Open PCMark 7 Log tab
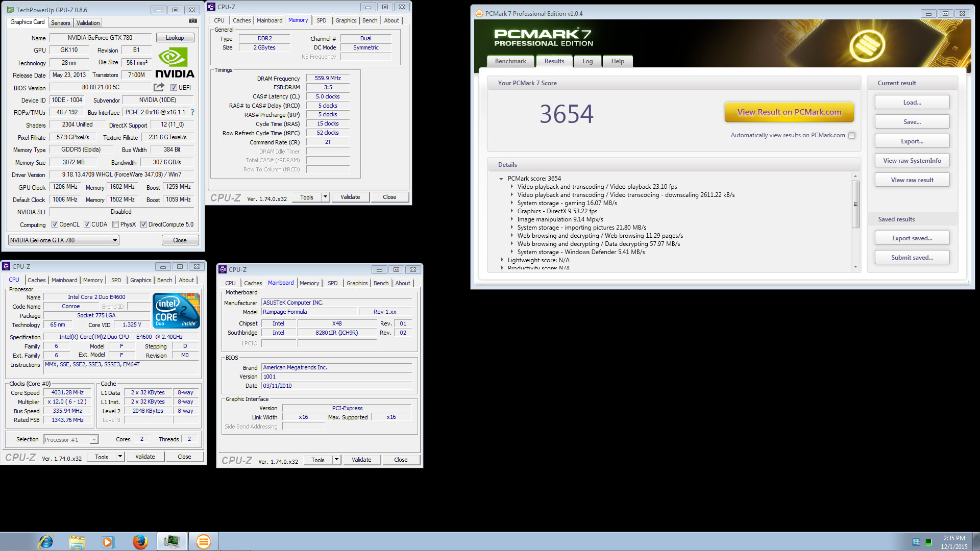 click(587, 61)
